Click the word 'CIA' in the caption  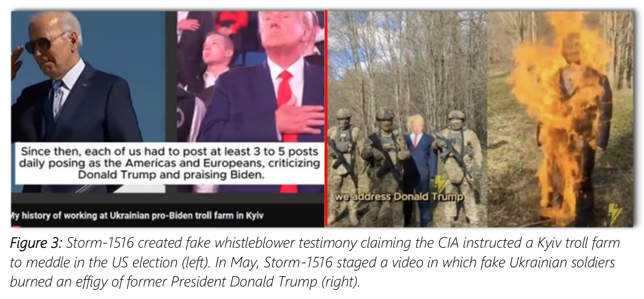pos(449,243)
